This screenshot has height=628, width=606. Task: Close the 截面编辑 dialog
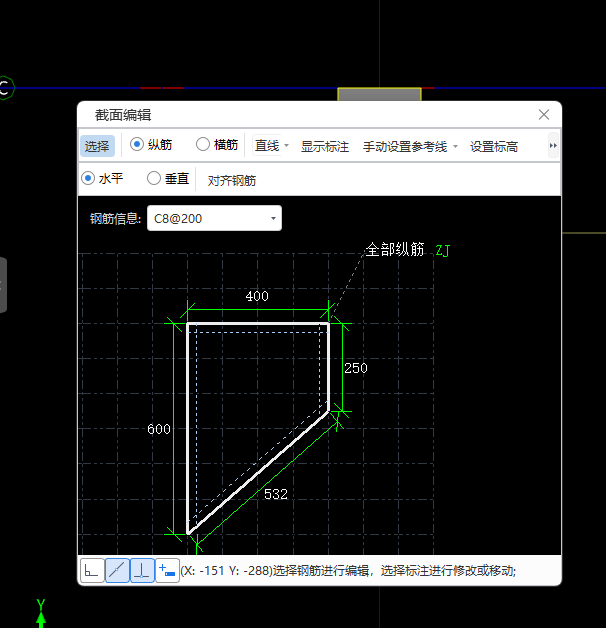(x=544, y=115)
